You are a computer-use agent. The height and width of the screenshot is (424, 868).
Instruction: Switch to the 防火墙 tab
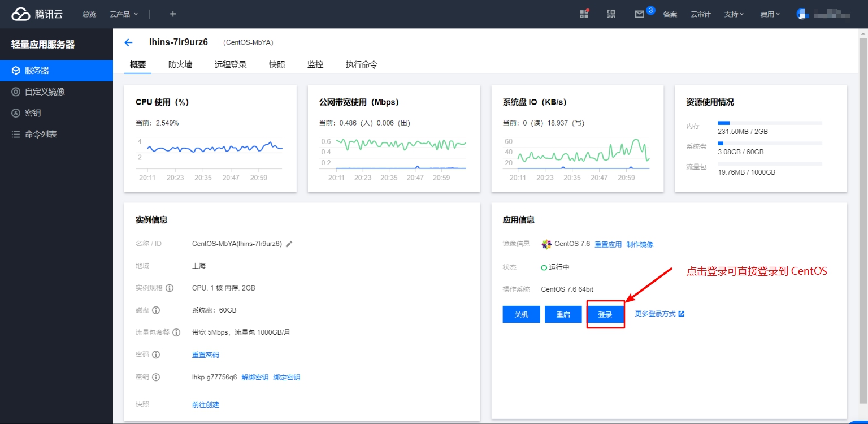pyautogui.click(x=180, y=64)
